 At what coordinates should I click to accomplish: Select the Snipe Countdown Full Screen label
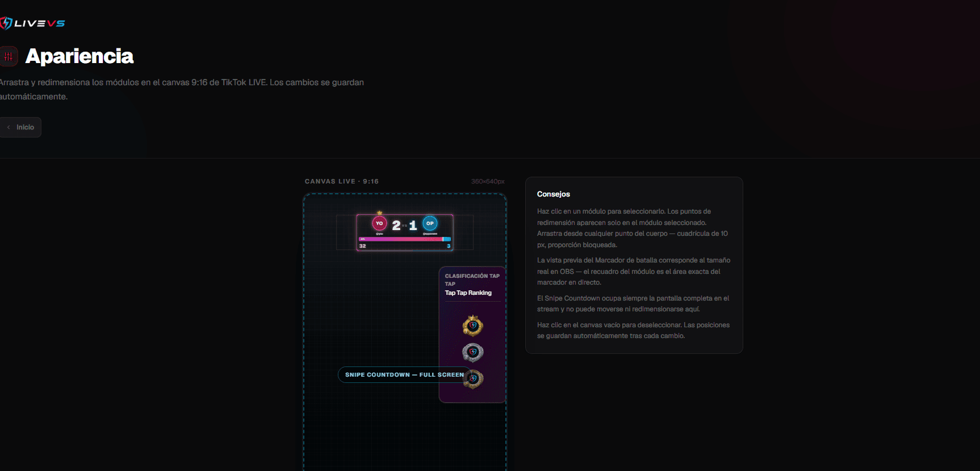[x=404, y=375]
